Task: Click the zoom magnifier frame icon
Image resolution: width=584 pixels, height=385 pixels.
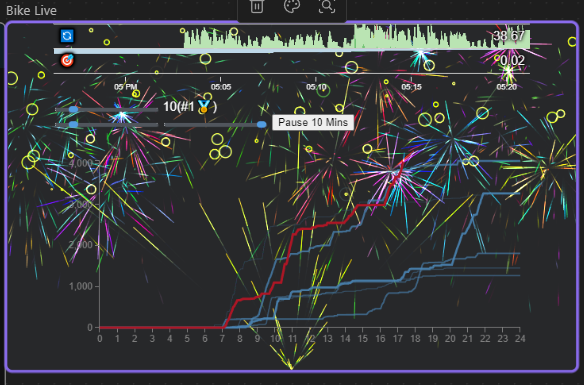Action: coord(327,6)
